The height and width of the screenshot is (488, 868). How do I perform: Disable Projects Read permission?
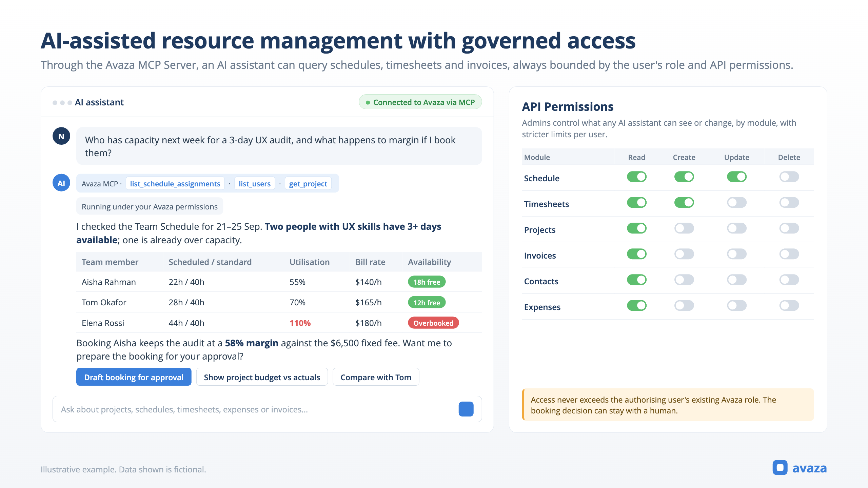[x=636, y=228]
